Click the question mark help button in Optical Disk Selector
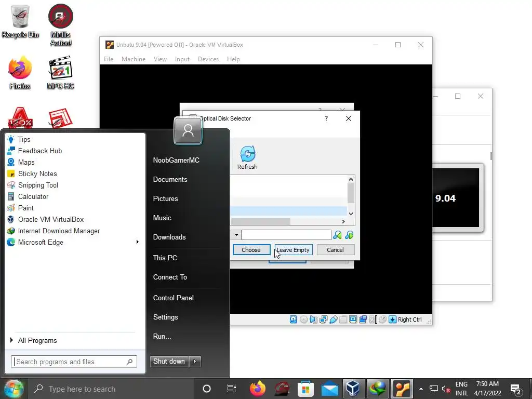 [x=326, y=118]
